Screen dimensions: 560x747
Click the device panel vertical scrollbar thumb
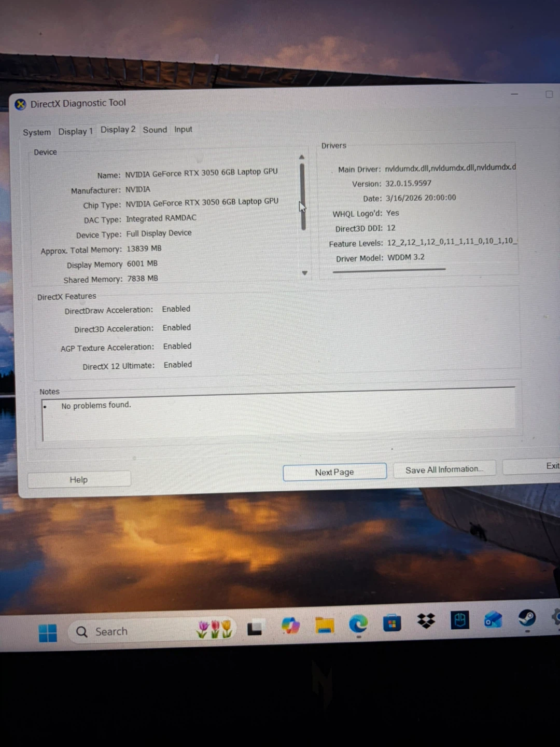[303, 197]
